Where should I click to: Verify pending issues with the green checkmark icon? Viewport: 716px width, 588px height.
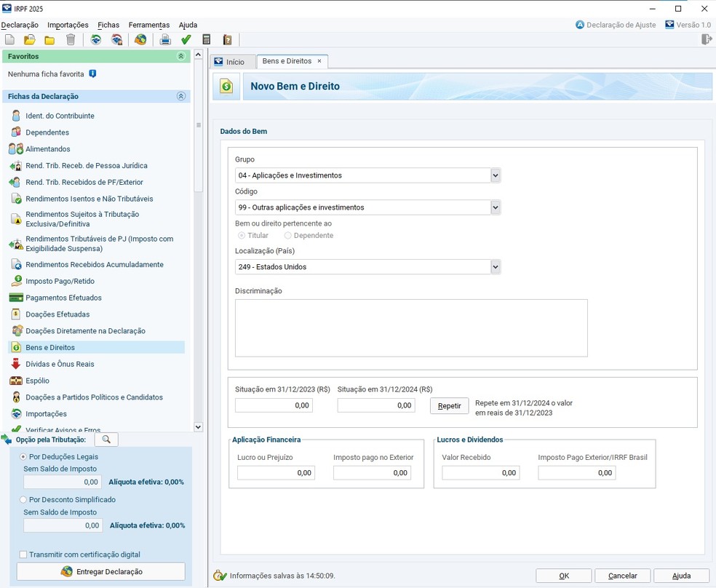(x=186, y=40)
